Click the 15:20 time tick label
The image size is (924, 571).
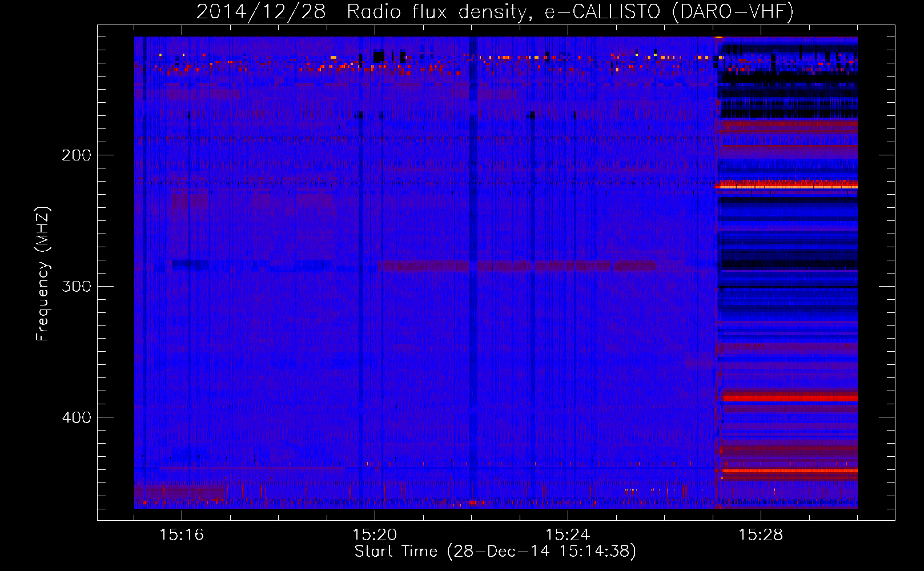click(x=375, y=534)
